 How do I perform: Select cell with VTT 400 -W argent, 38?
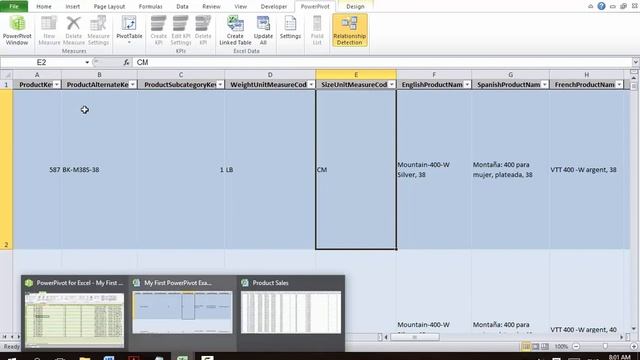pyautogui.click(x=587, y=169)
